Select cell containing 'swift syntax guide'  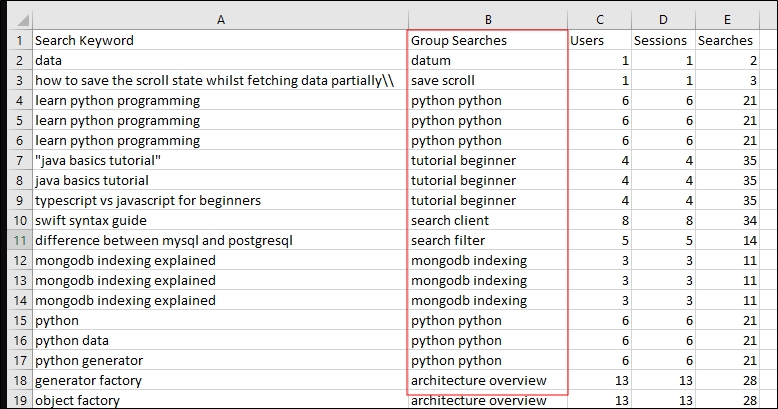pyautogui.click(x=219, y=220)
